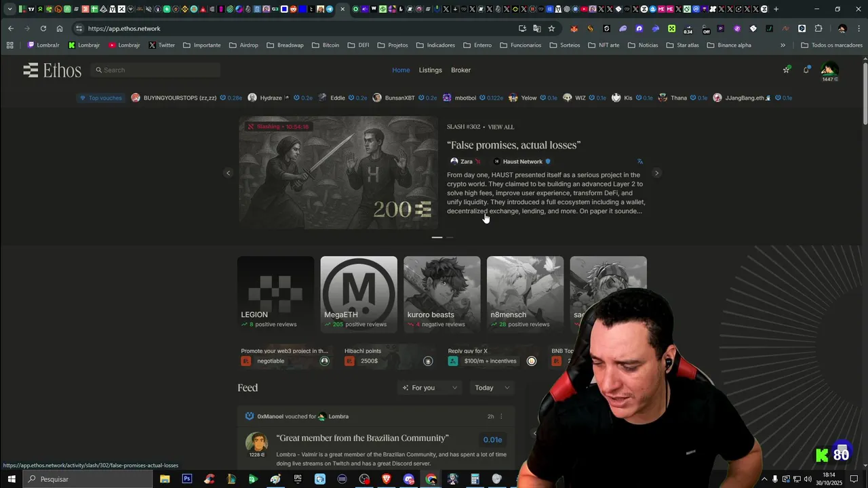Open the browser apps grid icon
The width and height of the screenshot is (868, 488).
coord(9,45)
